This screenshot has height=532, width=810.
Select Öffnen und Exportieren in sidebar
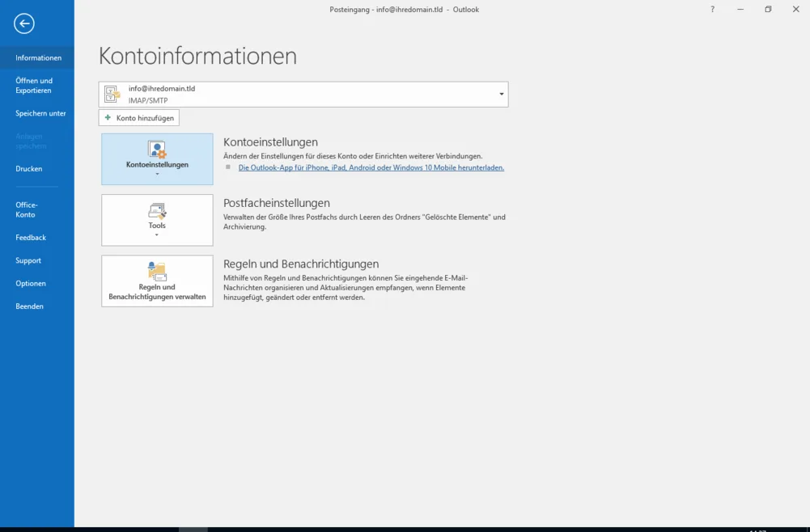point(34,86)
